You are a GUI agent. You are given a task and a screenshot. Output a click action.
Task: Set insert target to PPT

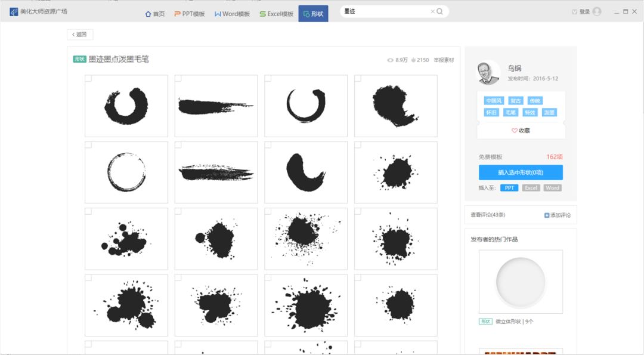click(509, 188)
